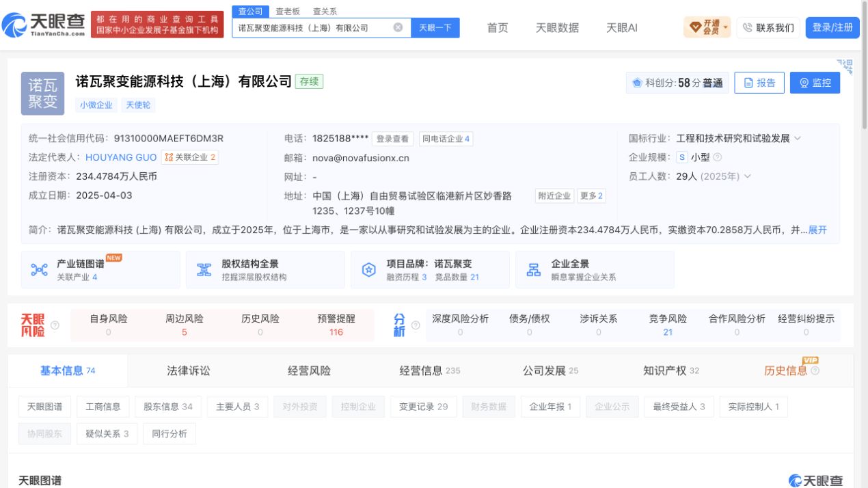Click the help icon beside 天眼风险

[x=55, y=325]
